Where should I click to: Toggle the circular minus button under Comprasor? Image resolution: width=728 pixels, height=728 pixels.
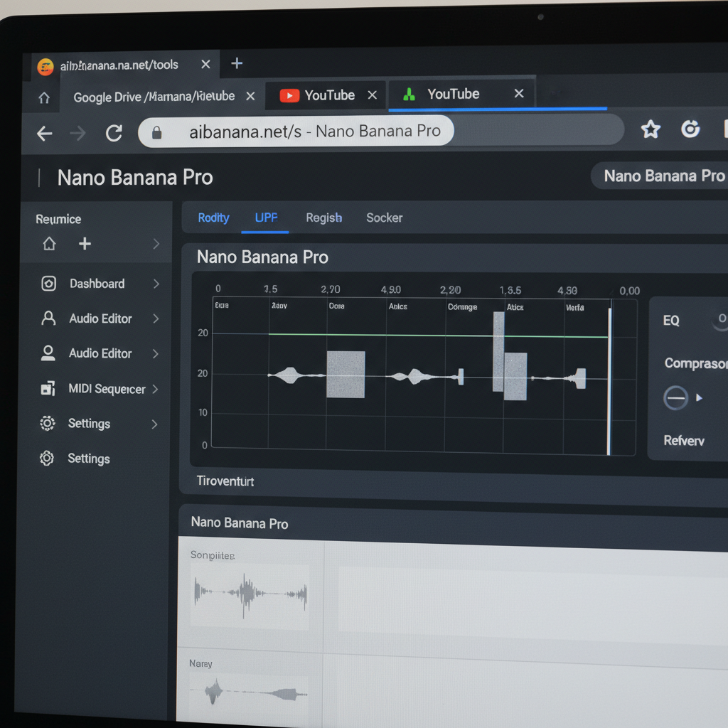(x=675, y=397)
